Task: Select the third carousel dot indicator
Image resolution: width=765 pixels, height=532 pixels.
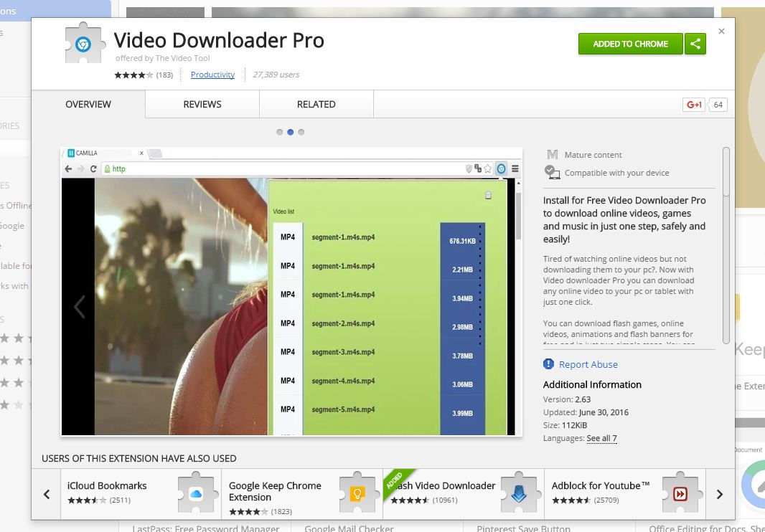Action: coord(301,132)
